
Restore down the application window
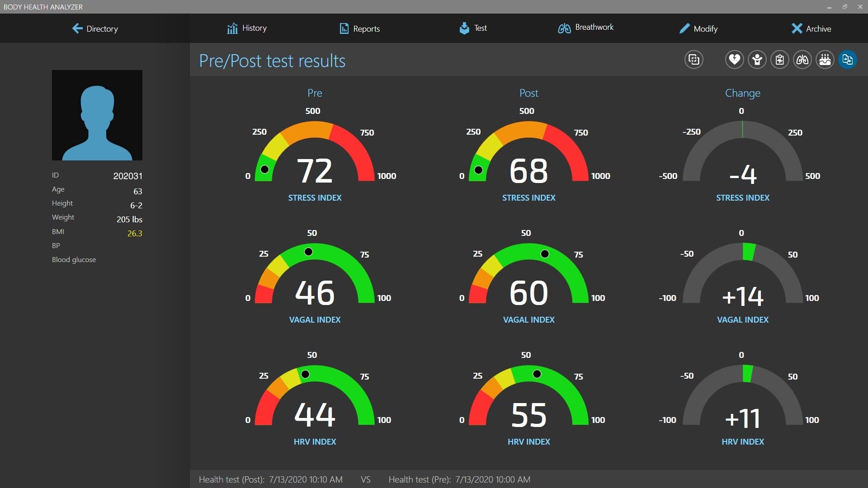844,7
